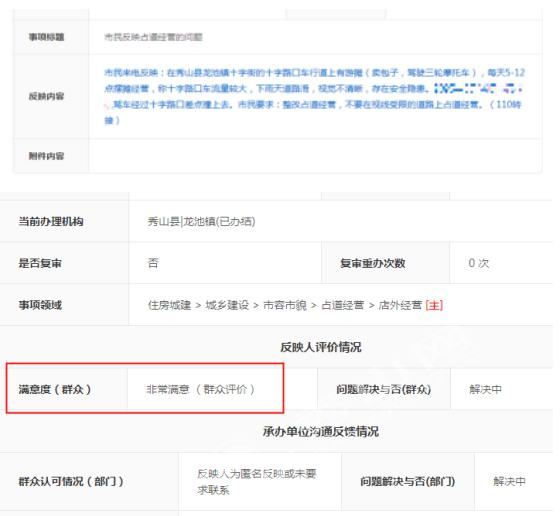Click the 承办单位沟通反馈情况 section header
Image resolution: width=560 pixels, height=516 pixels.
tap(321, 431)
